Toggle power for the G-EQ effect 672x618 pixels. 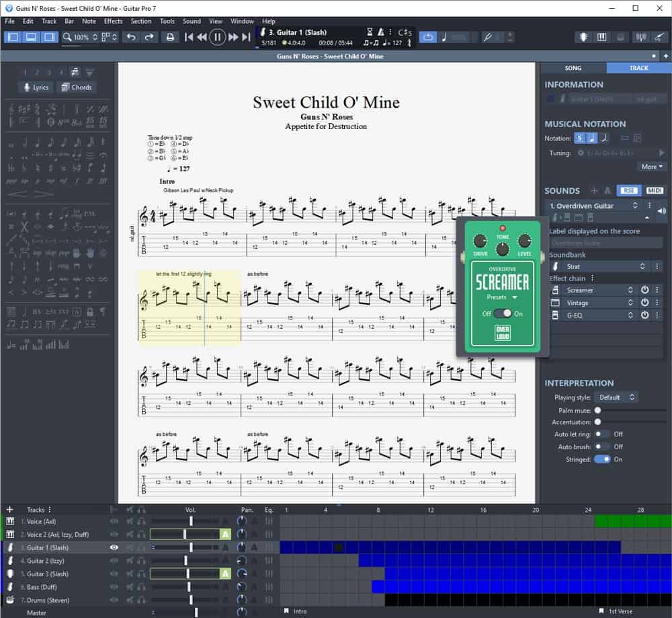[x=644, y=315]
